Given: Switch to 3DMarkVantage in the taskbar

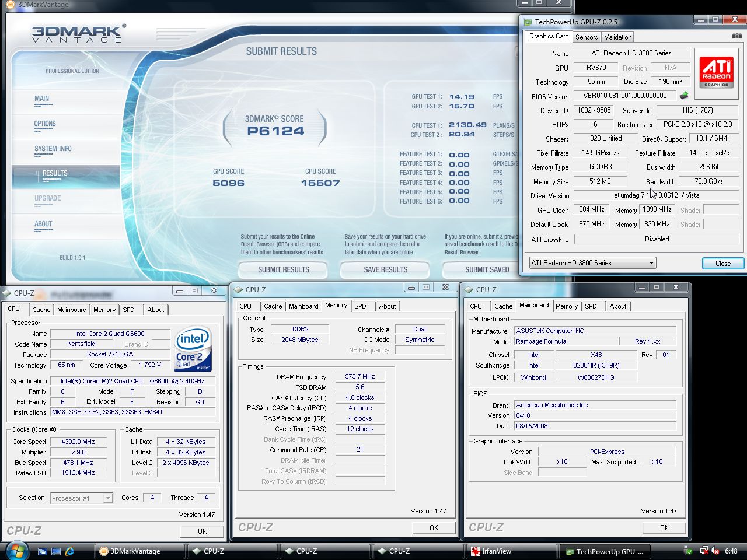Looking at the screenshot, I should [141, 551].
